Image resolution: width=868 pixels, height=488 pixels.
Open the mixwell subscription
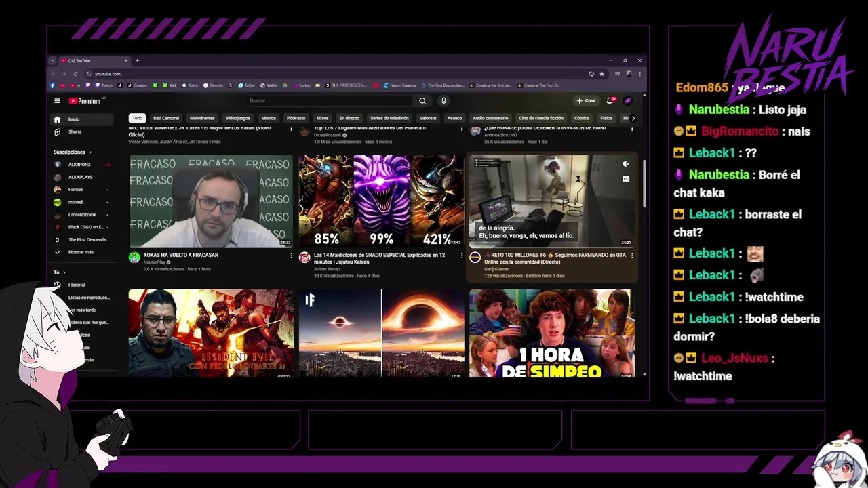pos(83,202)
